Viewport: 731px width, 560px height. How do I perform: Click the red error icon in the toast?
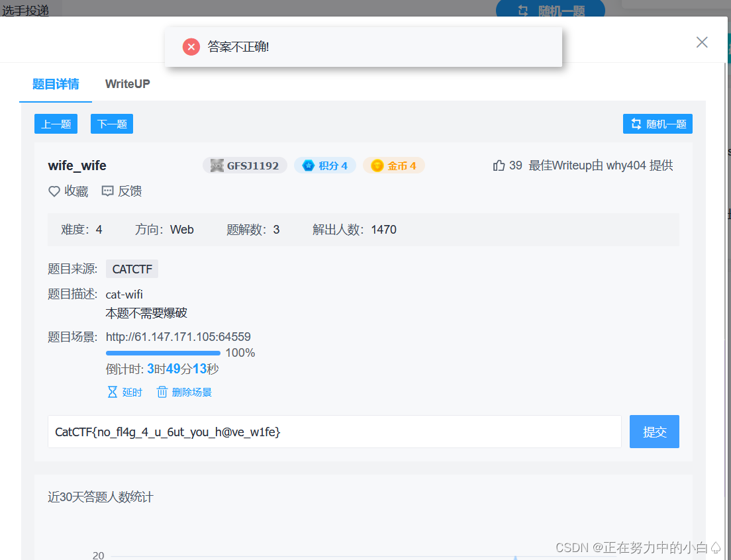pos(191,47)
